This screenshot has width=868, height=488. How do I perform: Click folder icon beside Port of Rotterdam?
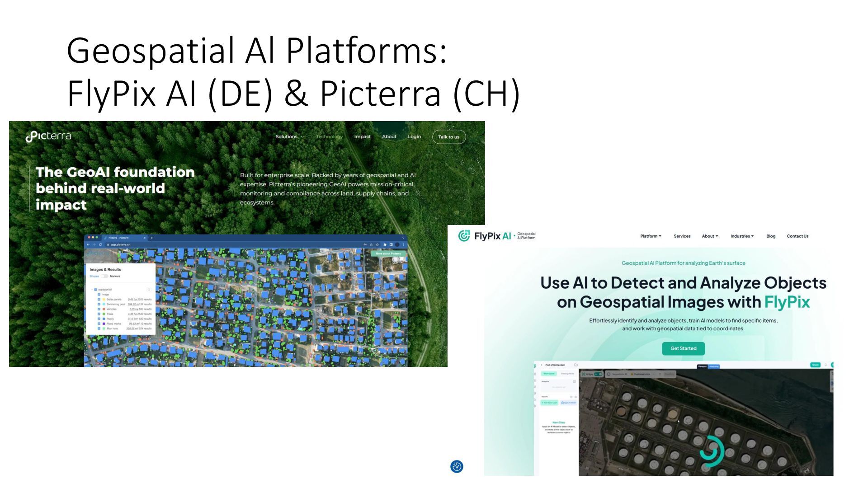click(576, 365)
